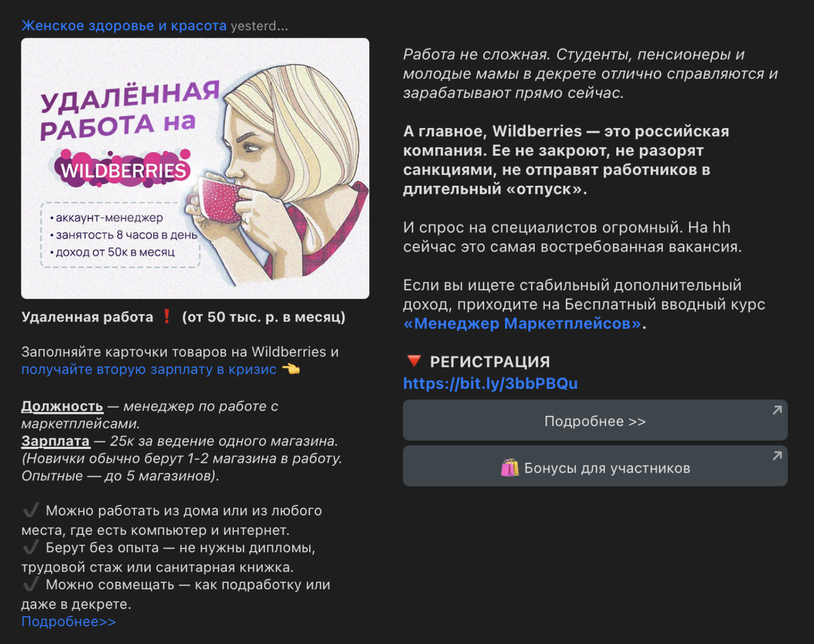Open the Бонусы для участников button
814x644 pixels.
point(595,467)
